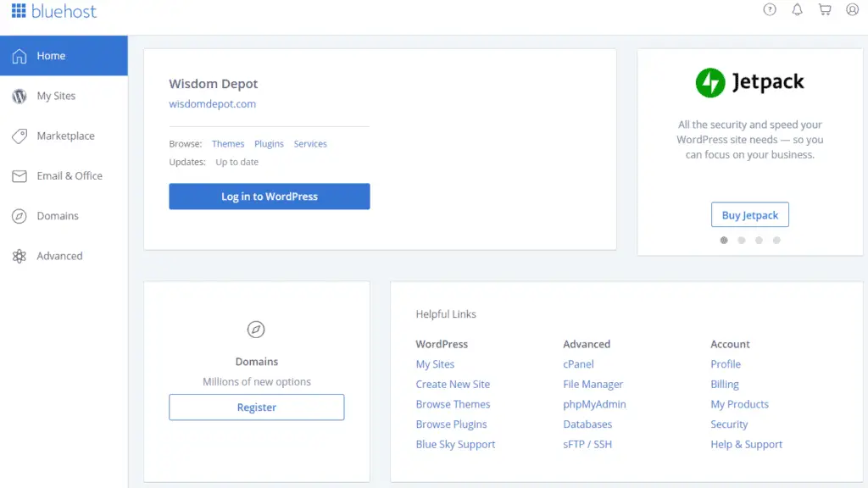Open the wisdomdepot.com link
The image size is (868, 488).
[x=213, y=104]
